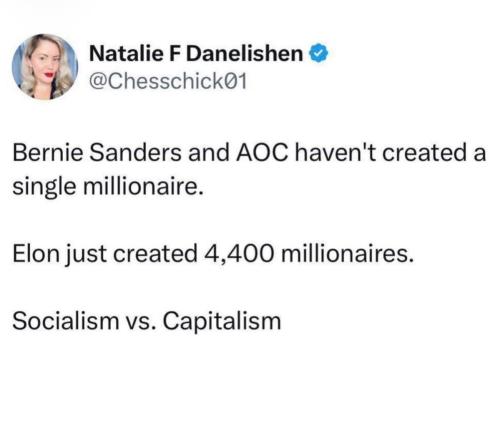Click the word "Capitalism"
This screenshot has height=435, width=500.
point(222,322)
